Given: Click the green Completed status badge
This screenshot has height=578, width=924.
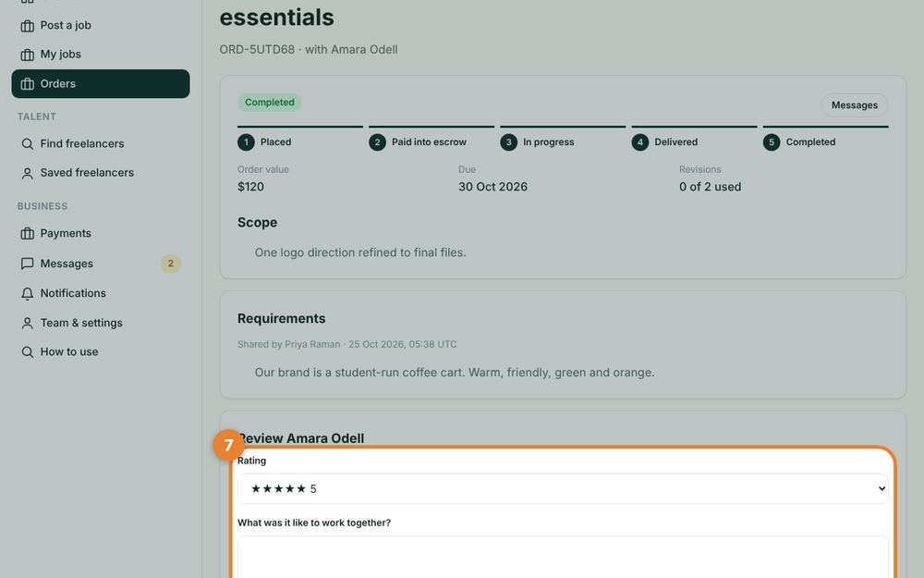Looking at the screenshot, I should point(269,103).
